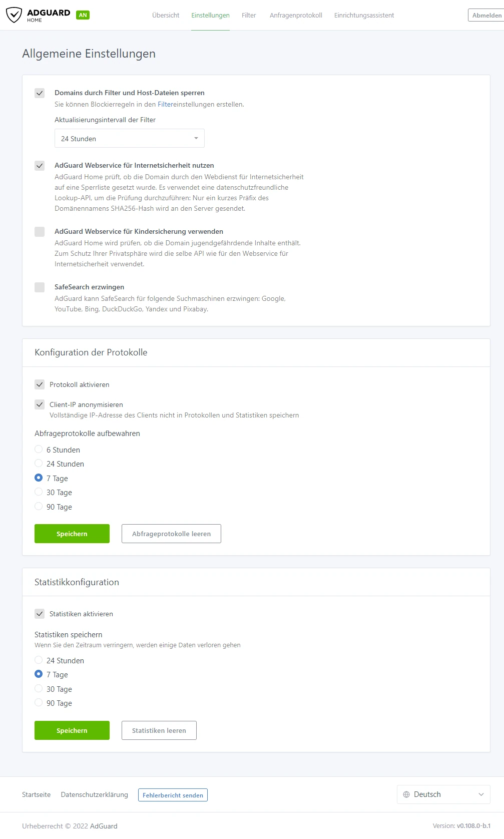Select 30 Tage for Abfrageprotokolle retention
Image resolution: width=504 pixels, height=839 pixels.
click(39, 492)
